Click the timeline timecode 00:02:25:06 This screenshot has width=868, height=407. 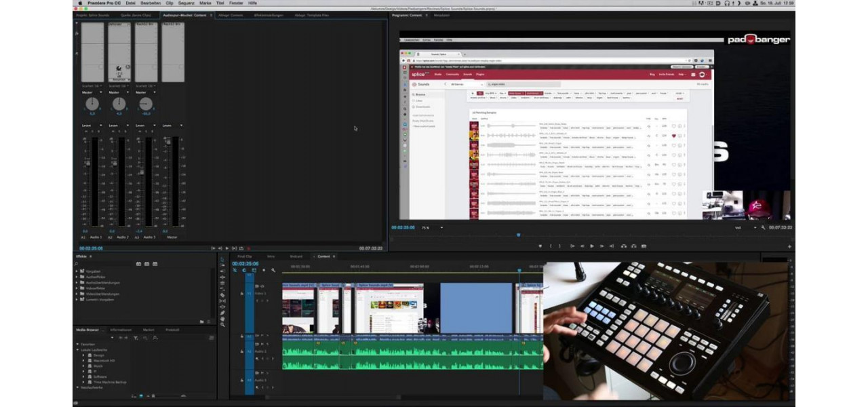(245, 264)
